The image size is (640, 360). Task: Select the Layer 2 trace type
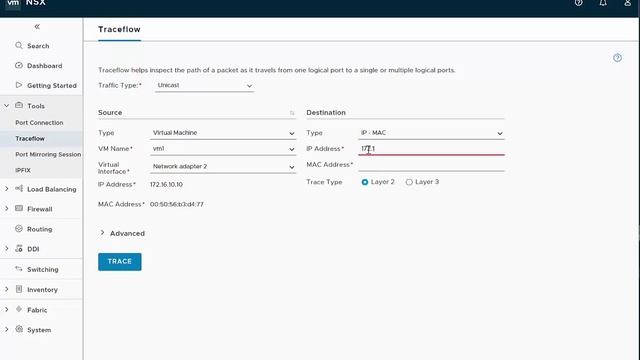coord(365,182)
